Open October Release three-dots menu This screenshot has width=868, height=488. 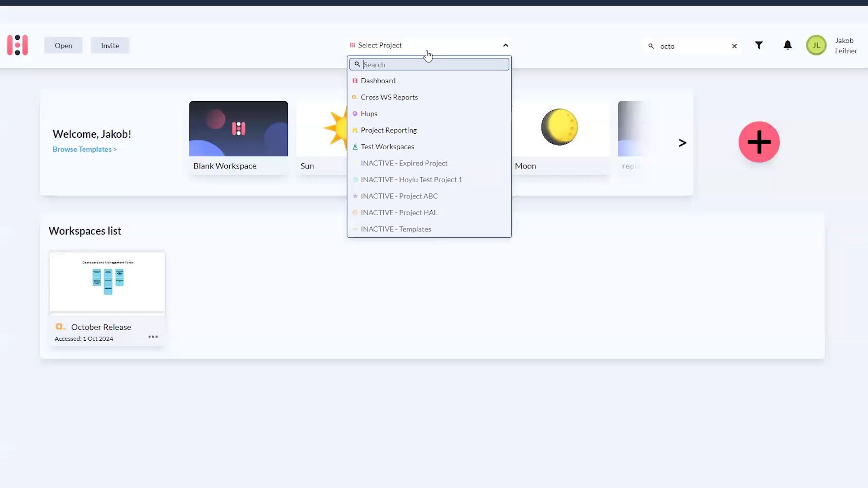(x=153, y=337)
